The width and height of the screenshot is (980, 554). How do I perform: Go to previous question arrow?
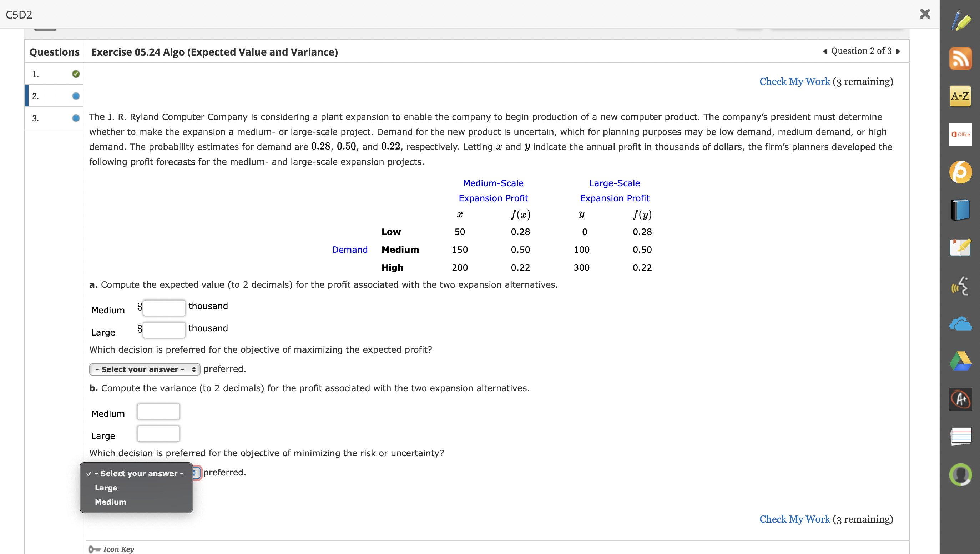tap(825, 51)
